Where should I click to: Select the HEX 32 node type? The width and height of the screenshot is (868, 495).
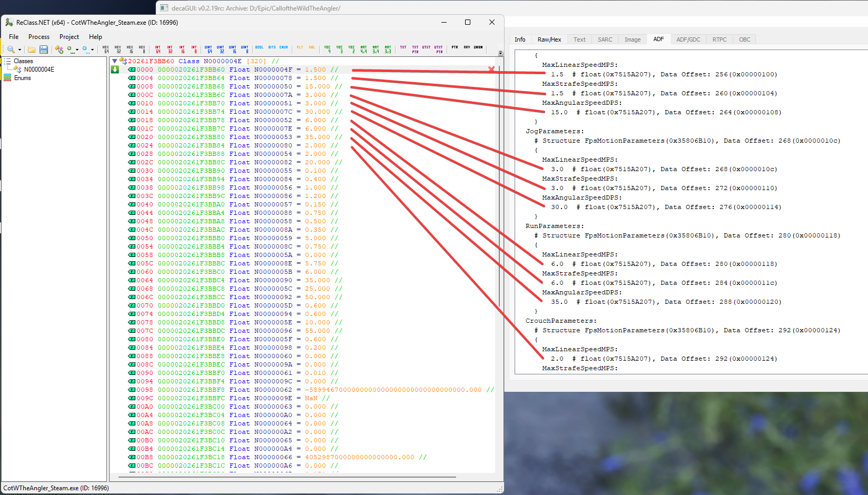point(118,49)
